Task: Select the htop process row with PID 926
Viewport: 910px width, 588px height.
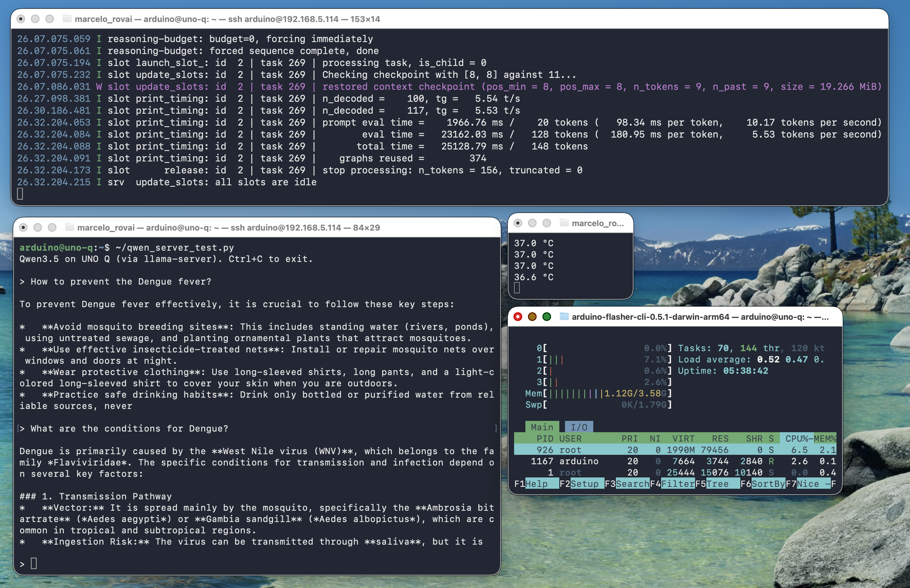Action: (675, 450)
